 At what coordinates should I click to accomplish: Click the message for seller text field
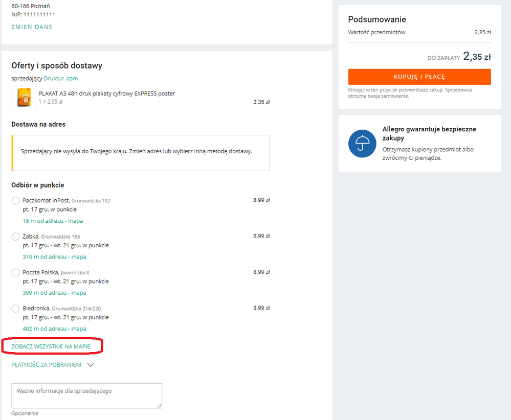tap(86, 395)
